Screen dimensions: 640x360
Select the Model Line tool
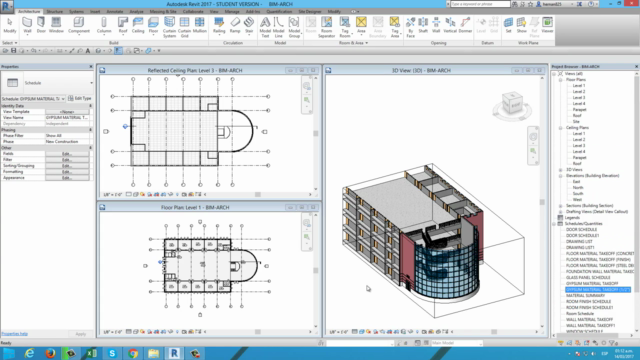(x=278, y=27)
